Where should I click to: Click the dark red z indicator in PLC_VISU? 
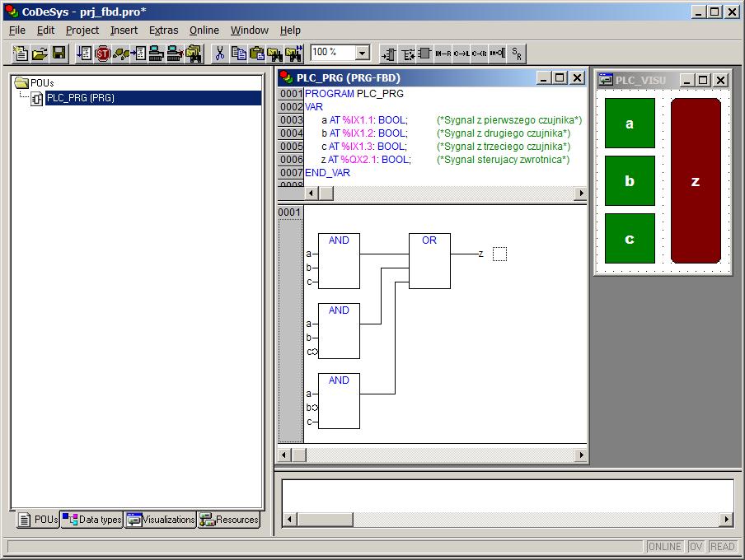click(x=696, y=180)
